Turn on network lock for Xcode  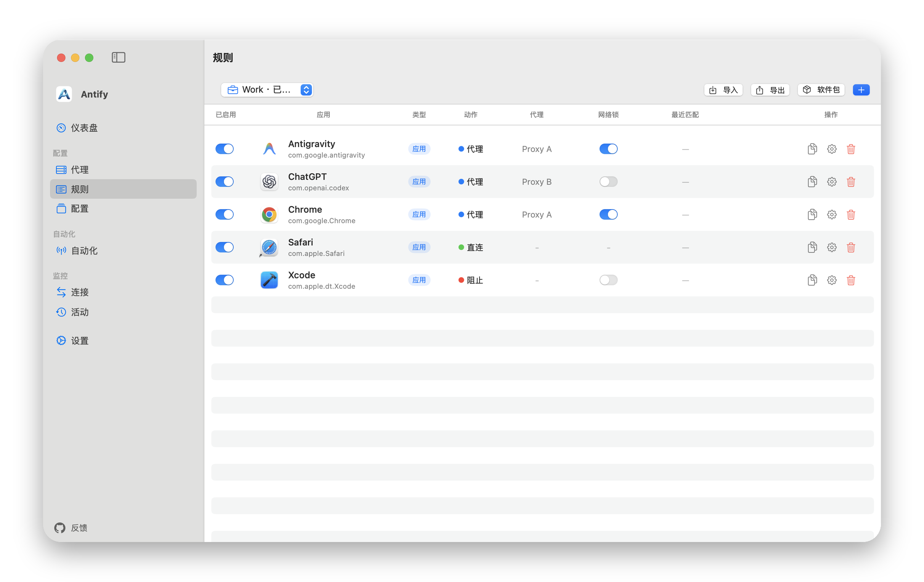tap(608, 280)
